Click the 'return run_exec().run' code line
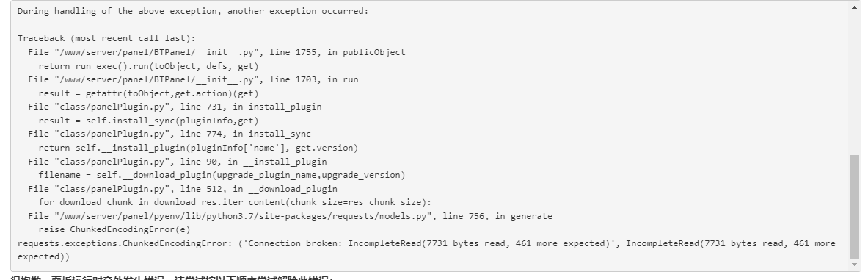 pos(148,66)
